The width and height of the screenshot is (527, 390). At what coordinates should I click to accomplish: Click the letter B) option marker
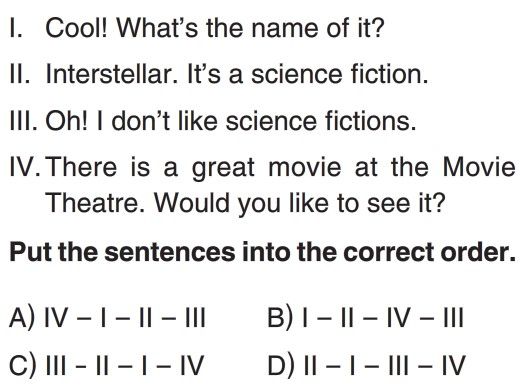tap(280, 317)
